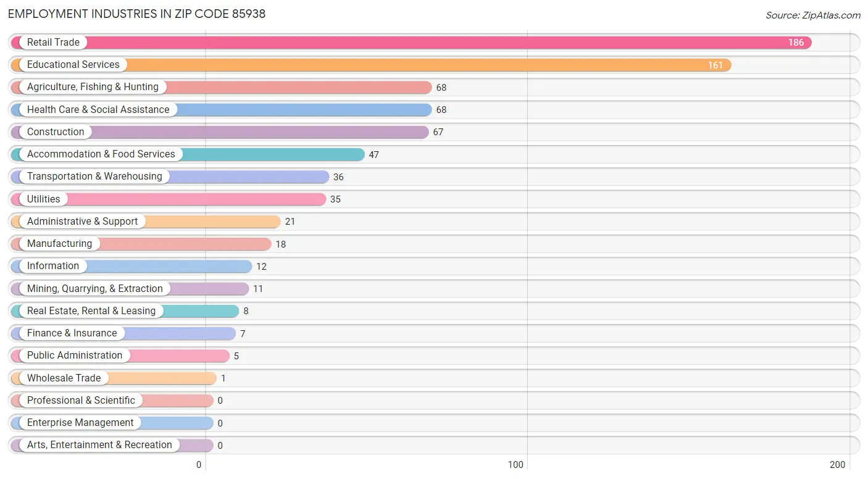Click Public Administration label
The height and width of the screenshot is (479, 868).
(75, 356)
